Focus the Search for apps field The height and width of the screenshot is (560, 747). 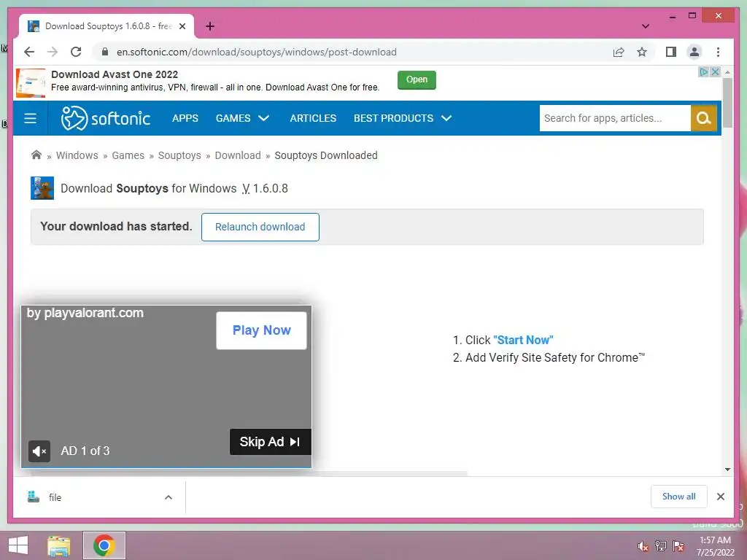pyautogui.click(x=614, y=118)
